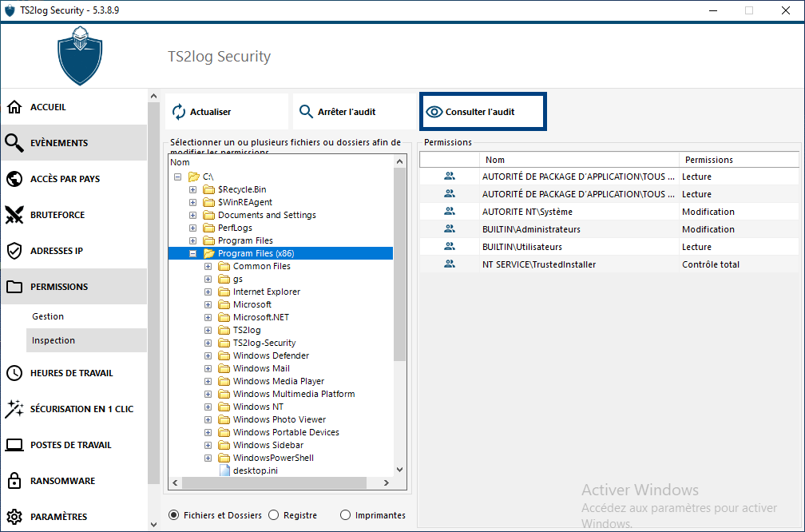This screenshot has height=532, width=805.
Task: Click users icon beside AUTORITE NT\Système
Action: (449, 211)
